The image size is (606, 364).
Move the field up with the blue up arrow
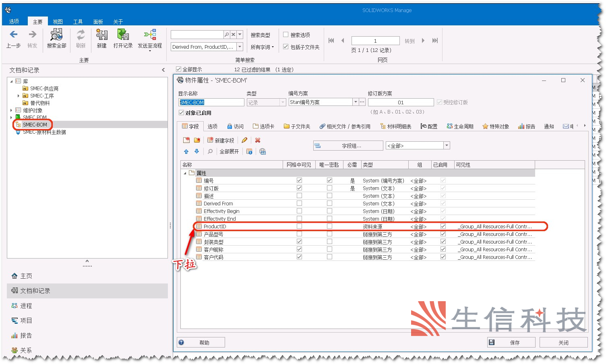pos(186,151)
